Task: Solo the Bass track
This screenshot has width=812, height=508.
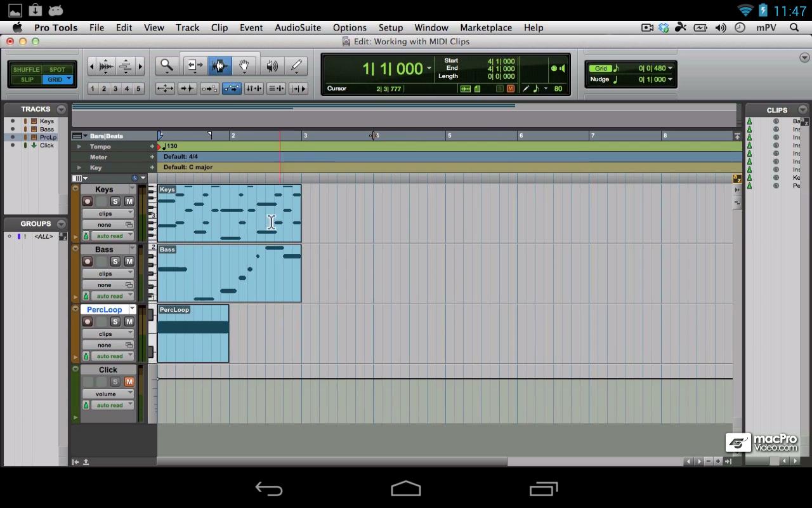Action: (x=115, y=262)
